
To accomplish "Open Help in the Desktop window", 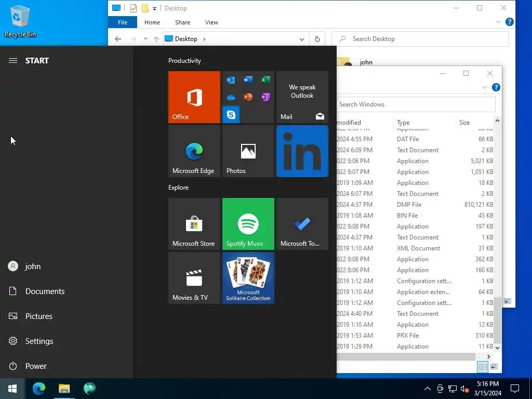I will (x=509, y=22).
